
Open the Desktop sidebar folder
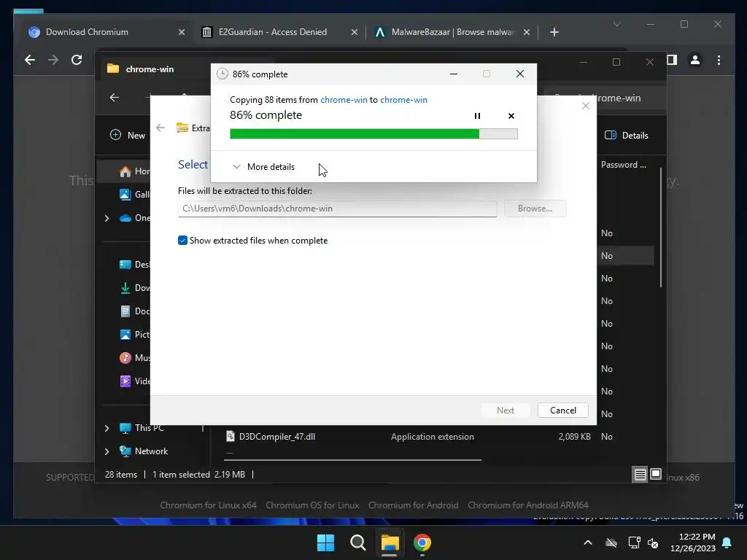135,264
